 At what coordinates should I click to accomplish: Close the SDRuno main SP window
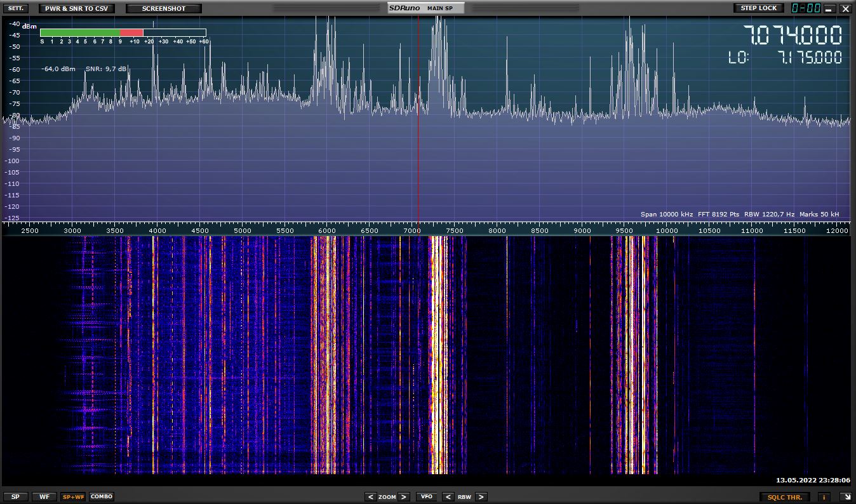[x=845, y=8]
